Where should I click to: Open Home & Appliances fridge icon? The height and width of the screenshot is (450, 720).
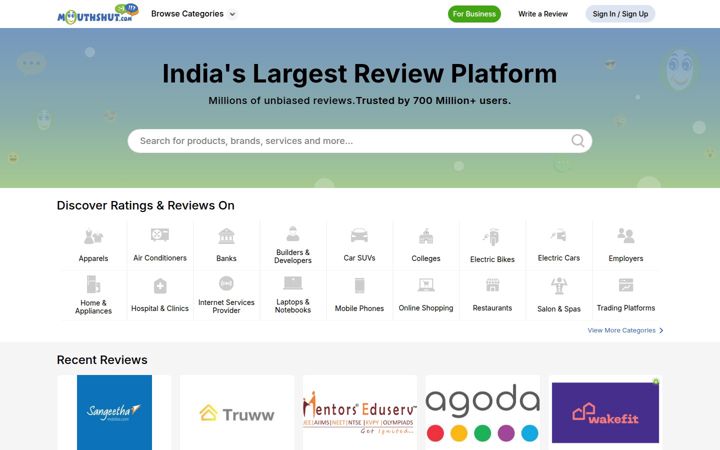(x=93, y=284)
